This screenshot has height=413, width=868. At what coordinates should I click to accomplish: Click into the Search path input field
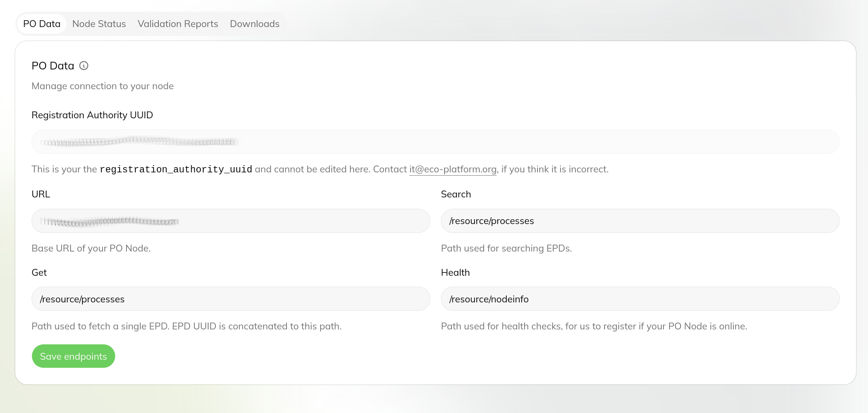click(640, 221)
